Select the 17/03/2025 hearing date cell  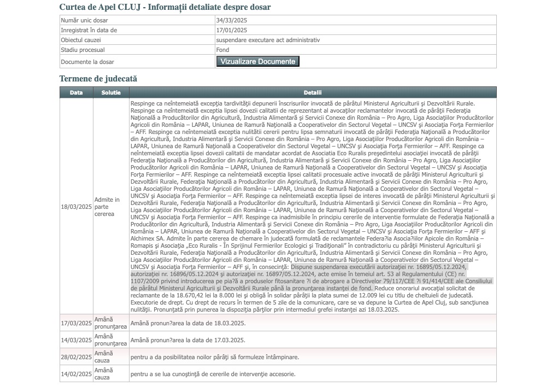coord(77,323)
